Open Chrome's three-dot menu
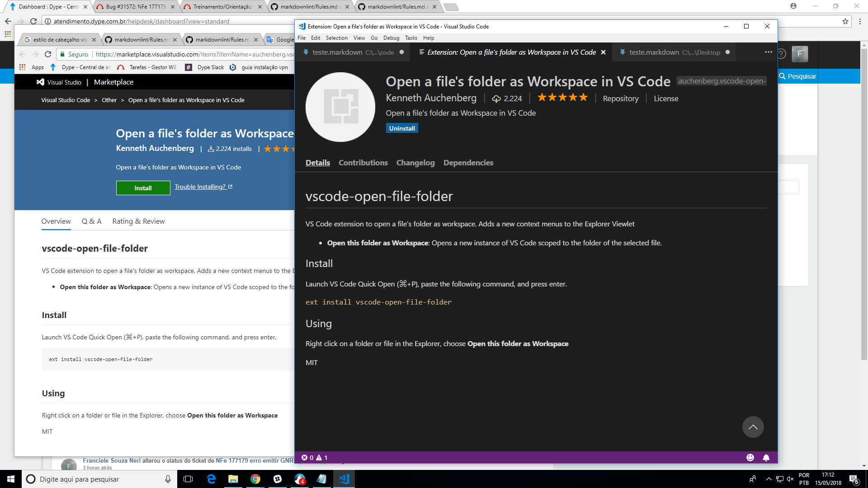 (860, 21)
